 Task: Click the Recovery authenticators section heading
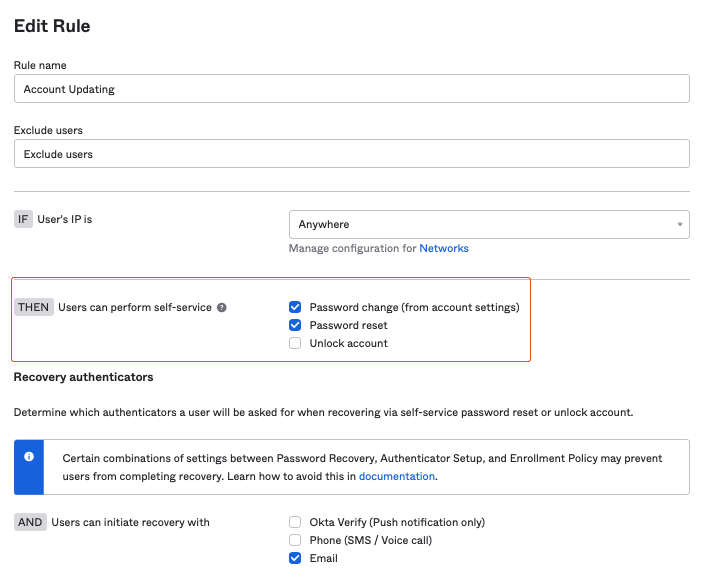pyautogui.click(x=83, y=377)
